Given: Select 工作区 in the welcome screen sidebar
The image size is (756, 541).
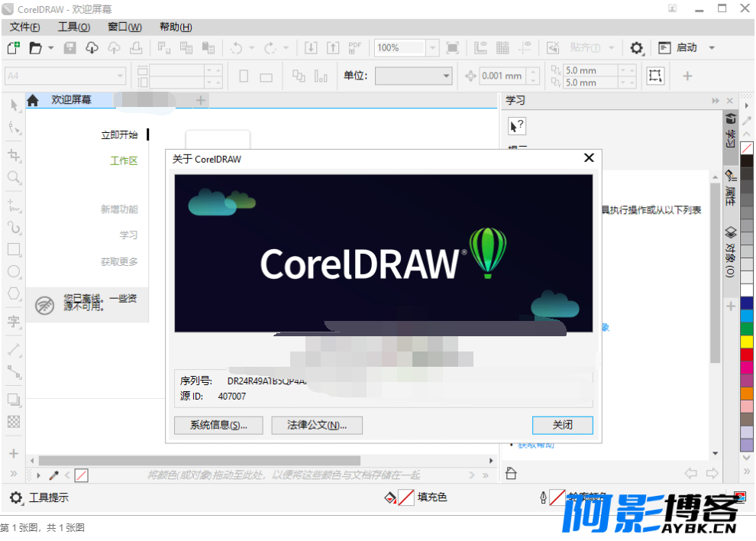Looking at the screenshot, I should pos(124,160).
